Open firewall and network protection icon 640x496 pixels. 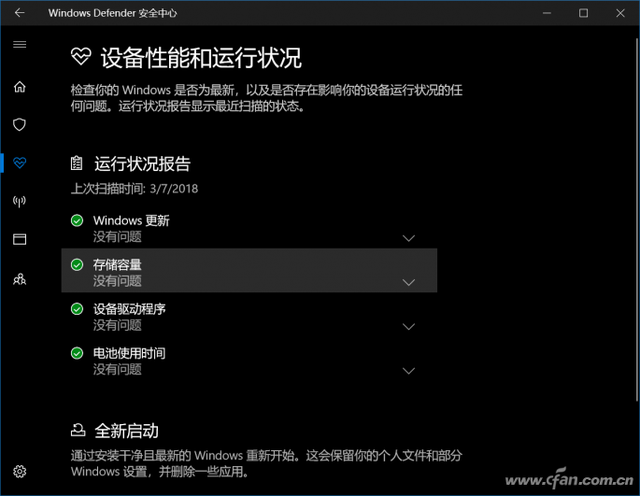(x=20, y=201)
